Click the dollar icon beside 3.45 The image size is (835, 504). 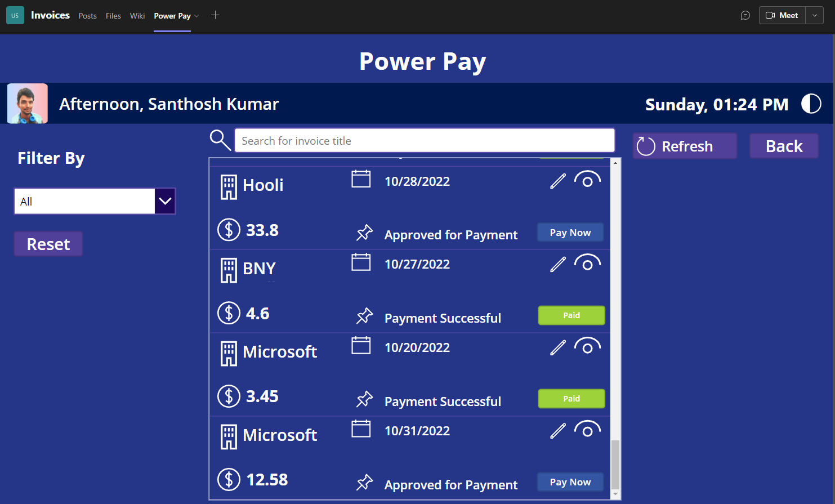pyautogui.click(x=229, y=396)
